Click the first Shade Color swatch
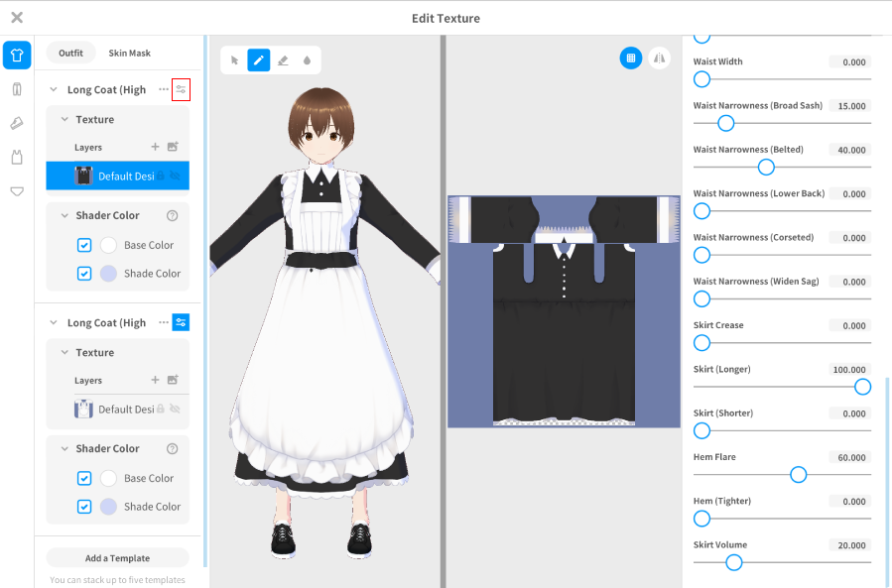Screen dimensions: 892x588 108,274
